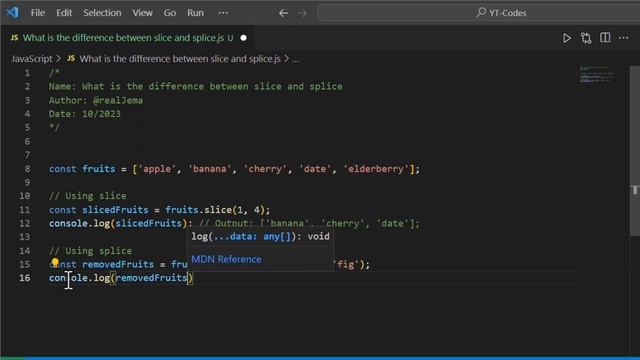Viewport: 640px width, 360px height.
Task: Click the 'fig' string on line 15
Action: click(346, 264)
